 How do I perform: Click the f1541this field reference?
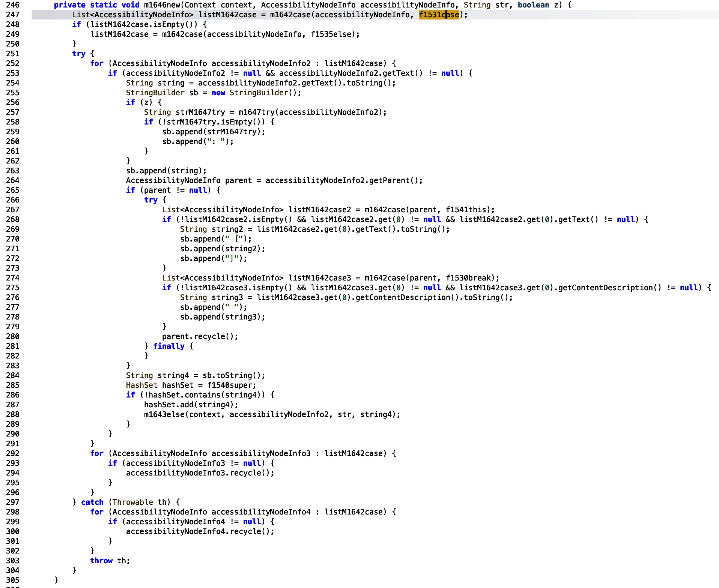(x=468, y=210)
